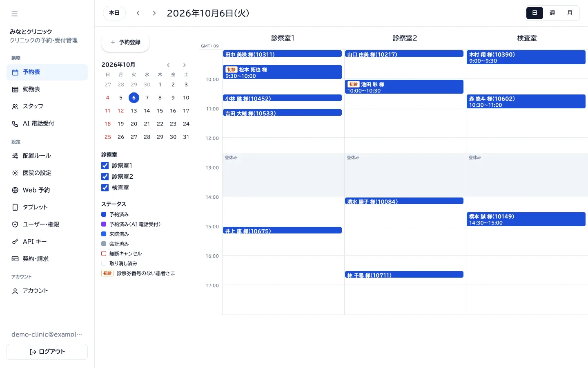Switch to 日 day view tab
Screen dimensions: 588x368
(x=535, y=13)
